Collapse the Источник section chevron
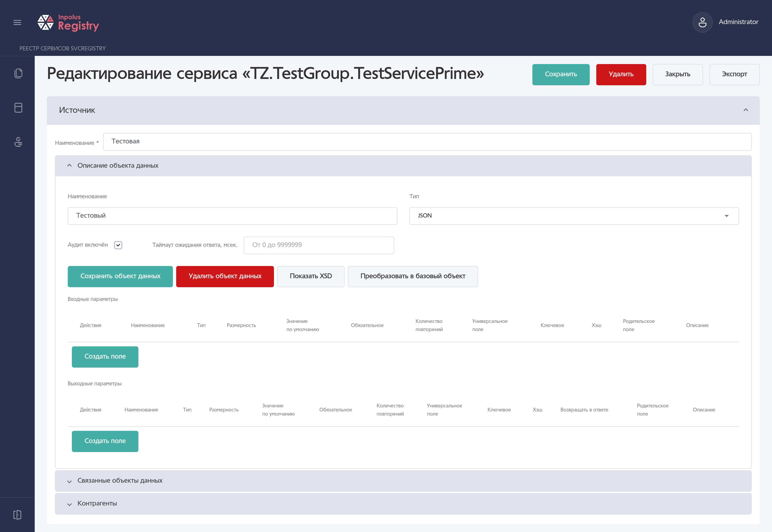This screenshot has height=532, width=772. point(746,110)
